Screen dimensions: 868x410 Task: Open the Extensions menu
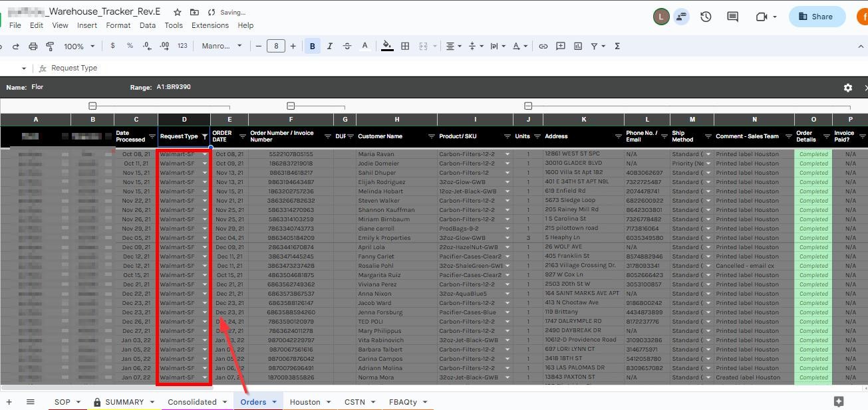[210, 25]
